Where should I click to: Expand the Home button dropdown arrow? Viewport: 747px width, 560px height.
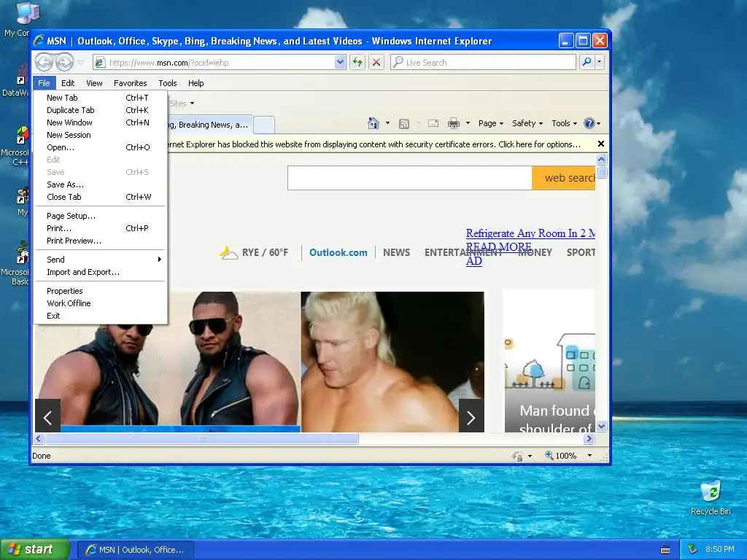[387, 123]
